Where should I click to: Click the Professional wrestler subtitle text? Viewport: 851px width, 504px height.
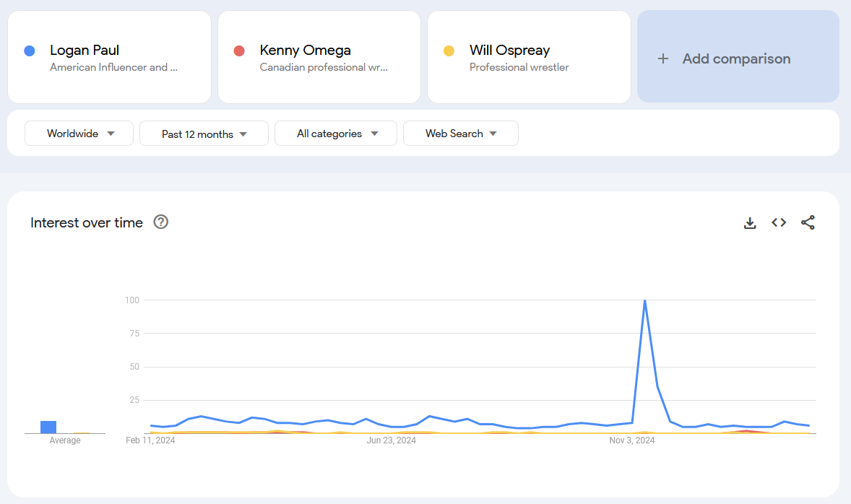(519, 67)
